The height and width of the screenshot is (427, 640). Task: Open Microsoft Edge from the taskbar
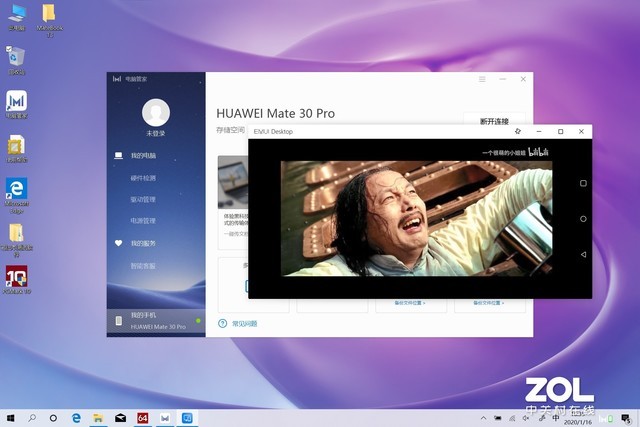pos(75,417)
